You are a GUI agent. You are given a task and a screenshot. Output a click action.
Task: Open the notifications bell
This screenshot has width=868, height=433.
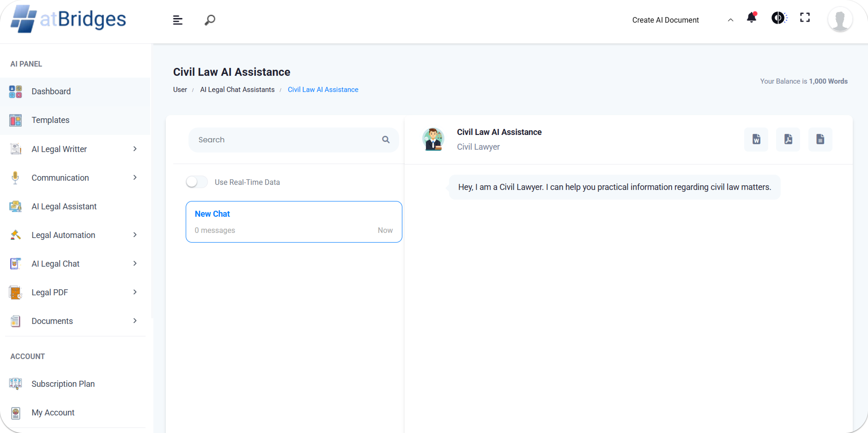[751, 18]
